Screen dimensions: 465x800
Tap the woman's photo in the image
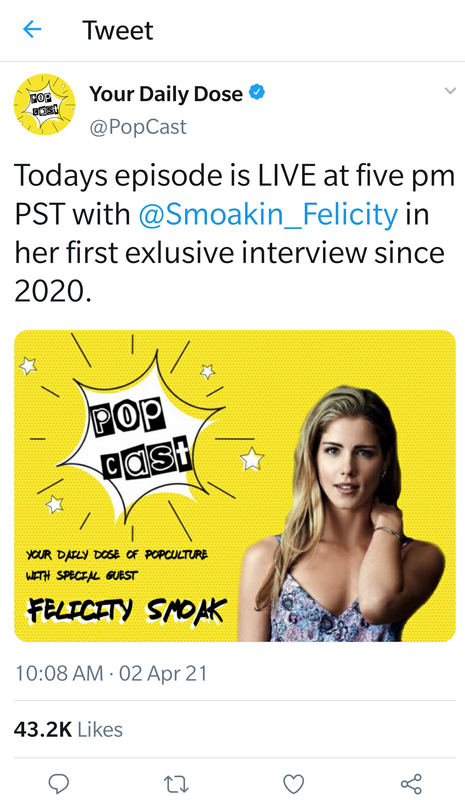pyautogui.click(x=347, y=513)
